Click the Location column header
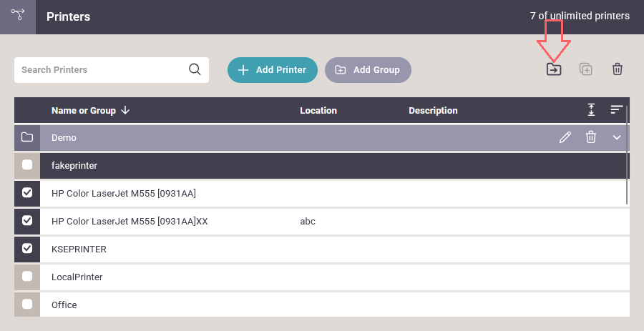Viewport: 644px width, 331px height. (318, 111)
